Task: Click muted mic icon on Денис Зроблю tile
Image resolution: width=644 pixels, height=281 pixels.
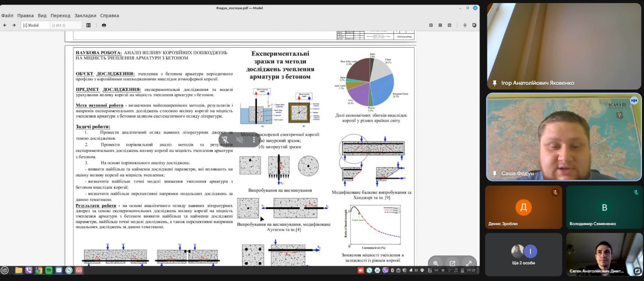Action: (555, 193)
